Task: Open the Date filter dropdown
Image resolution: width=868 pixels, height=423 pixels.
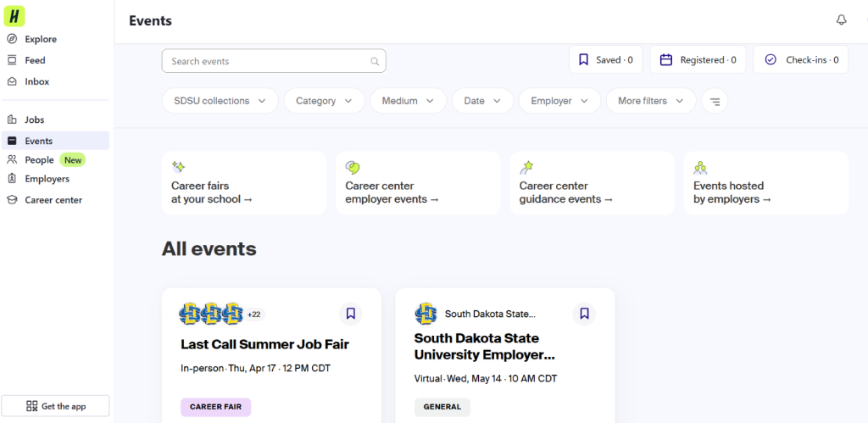Action: click(x=482, y=101)
